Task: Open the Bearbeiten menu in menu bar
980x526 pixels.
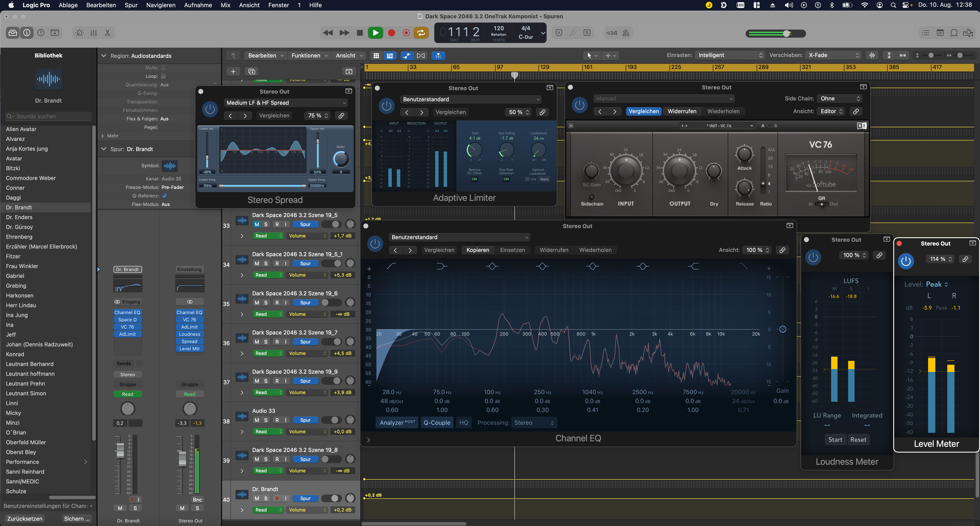Action: pos(101,5)
